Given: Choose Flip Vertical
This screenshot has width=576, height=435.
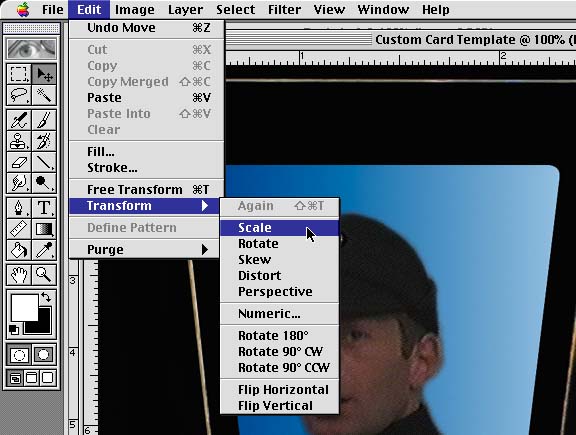Looking at the screenshot, I should click(x=279, y=406).
